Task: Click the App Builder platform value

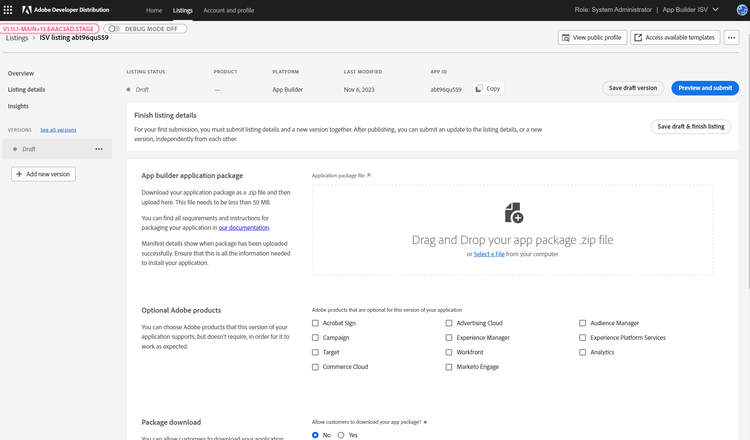Action: [287, 89]
